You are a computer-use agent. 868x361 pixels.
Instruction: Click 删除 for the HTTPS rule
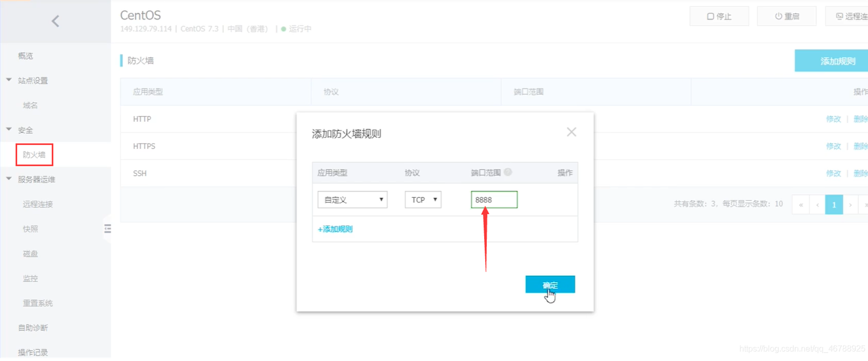click(860, 146)
